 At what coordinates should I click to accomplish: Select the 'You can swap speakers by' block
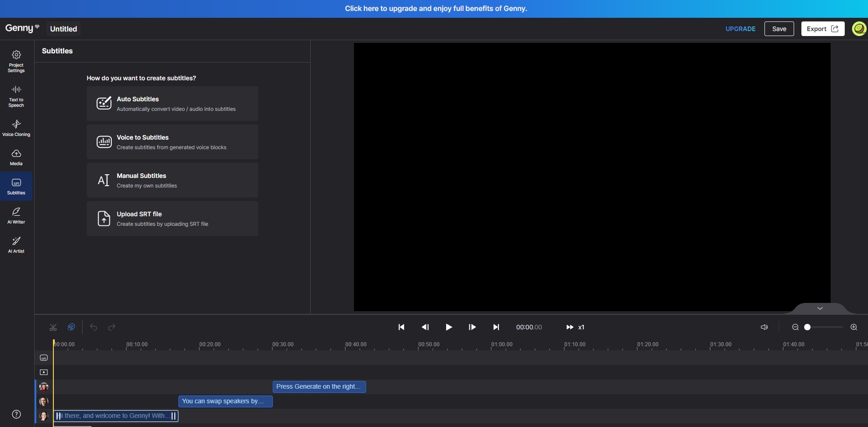[225, 401]
